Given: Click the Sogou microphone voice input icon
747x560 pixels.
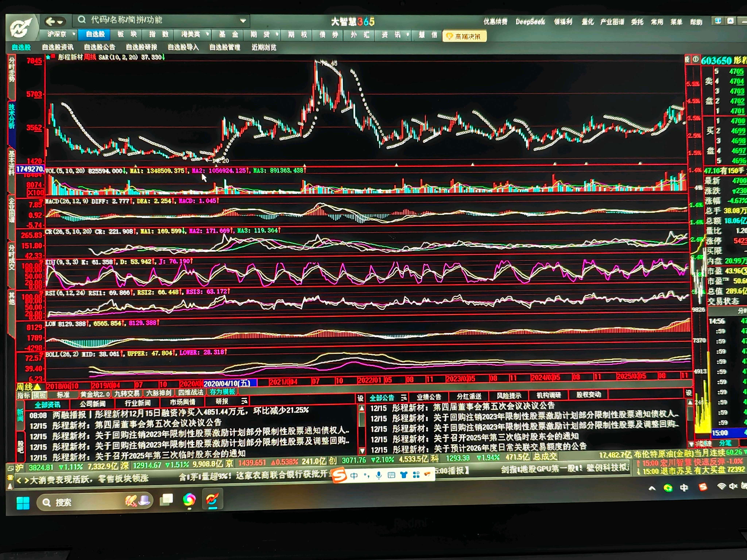Looking at the screenshot, I should [x=379, y=475].
